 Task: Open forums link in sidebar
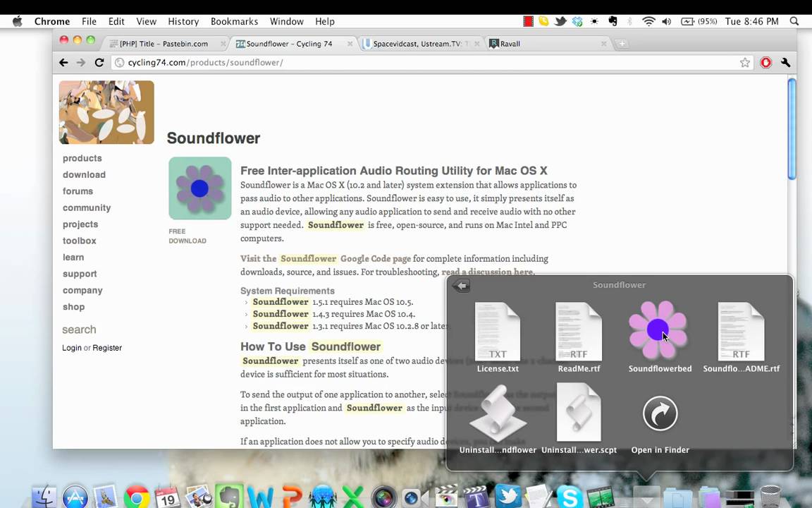78,191
